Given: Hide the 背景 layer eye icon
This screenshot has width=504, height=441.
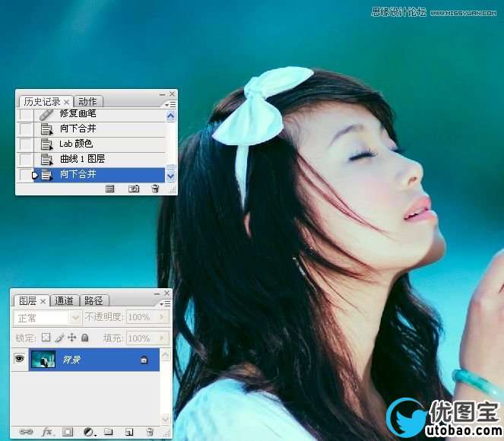Looking at the screenshot, I should pyautogui.click(x=20, y=358).
